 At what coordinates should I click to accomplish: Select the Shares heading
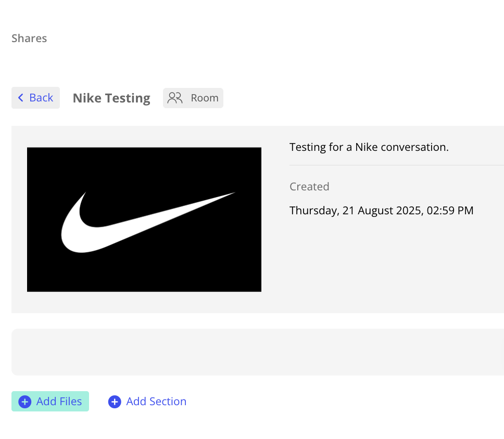tap(29, 38)
